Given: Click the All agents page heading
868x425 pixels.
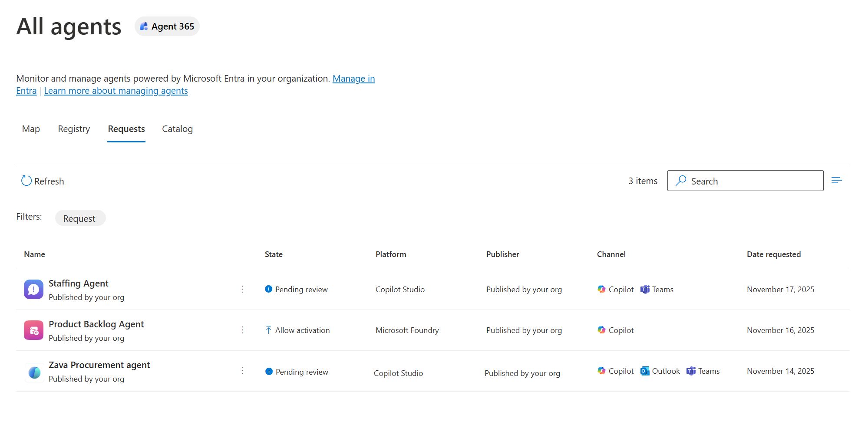Looking at the screenshot, I should 69,26.
